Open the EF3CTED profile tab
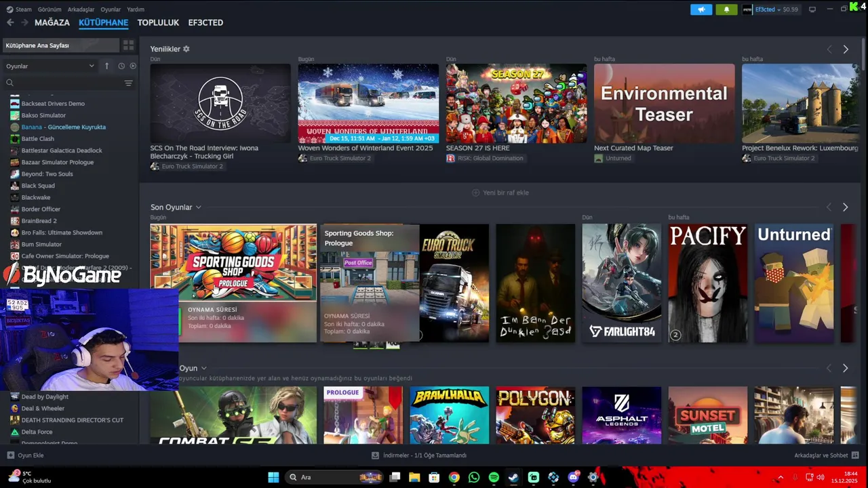Image resolution: width=868 pixels, height=488 pixels. coord(205,22)
